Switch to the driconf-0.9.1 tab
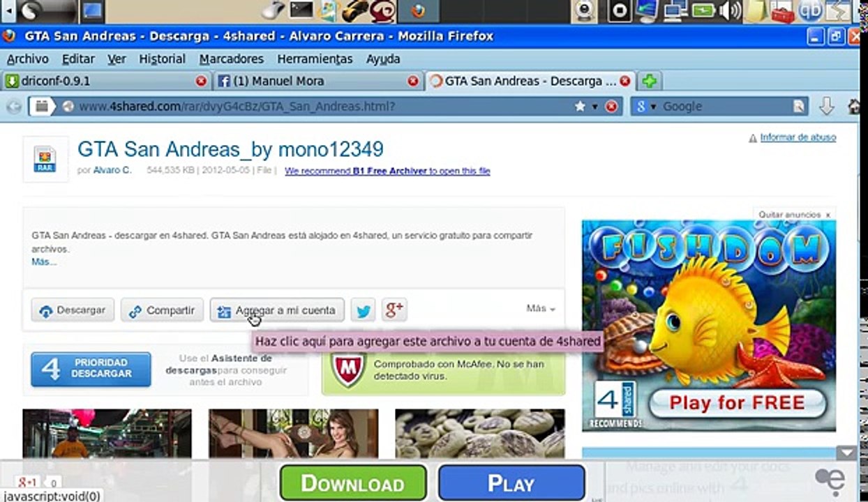Screen dimensions: 868x502 click(106, 81)
